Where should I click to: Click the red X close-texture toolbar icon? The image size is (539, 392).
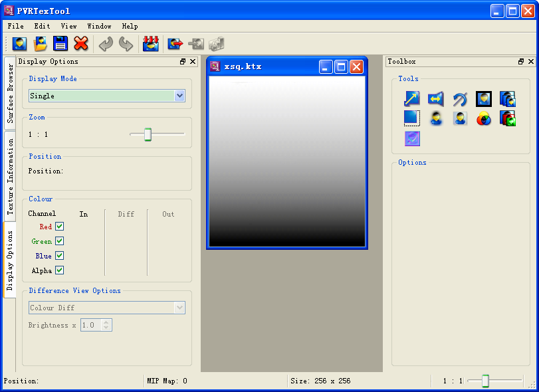click(x=81, y=44)
